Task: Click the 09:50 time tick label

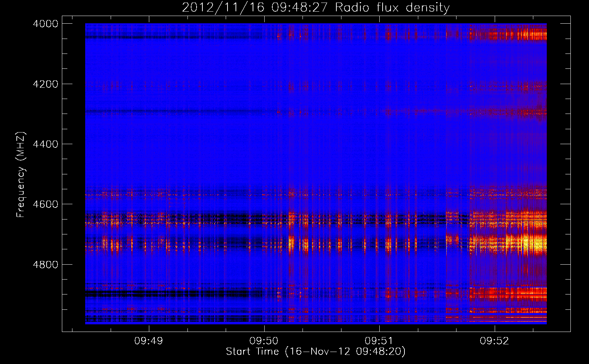Action: pyautogui.click(x=264, y=341)
